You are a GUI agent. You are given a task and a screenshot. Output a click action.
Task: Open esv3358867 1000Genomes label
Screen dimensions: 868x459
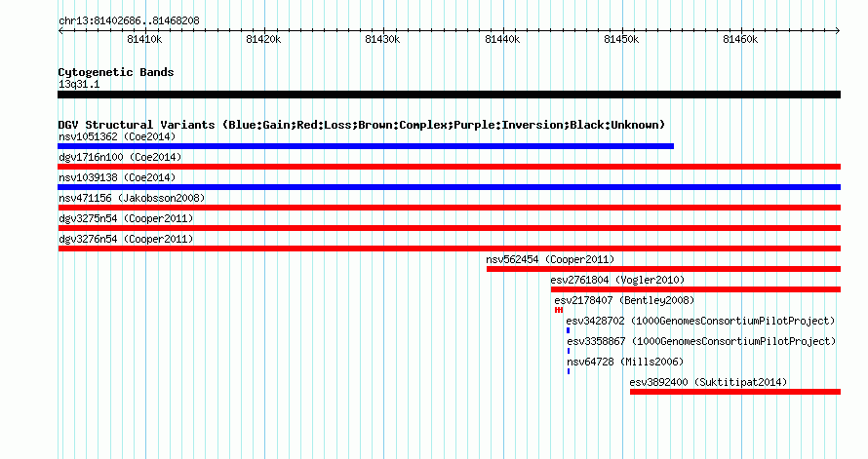pyautogui.click(x=701, y=341)
